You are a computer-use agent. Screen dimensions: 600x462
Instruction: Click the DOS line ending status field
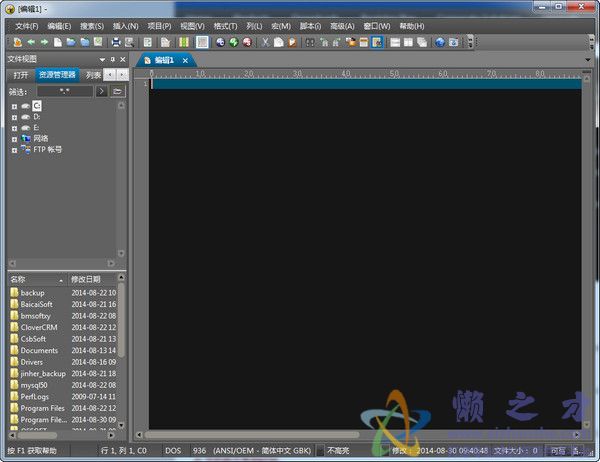click(x=173, y=451)
